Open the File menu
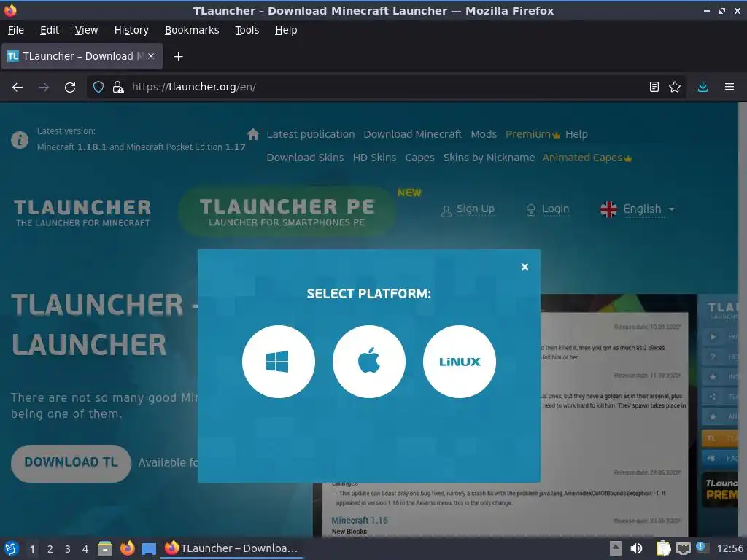This screenshot has width=747, height=560. pos(16,30)
